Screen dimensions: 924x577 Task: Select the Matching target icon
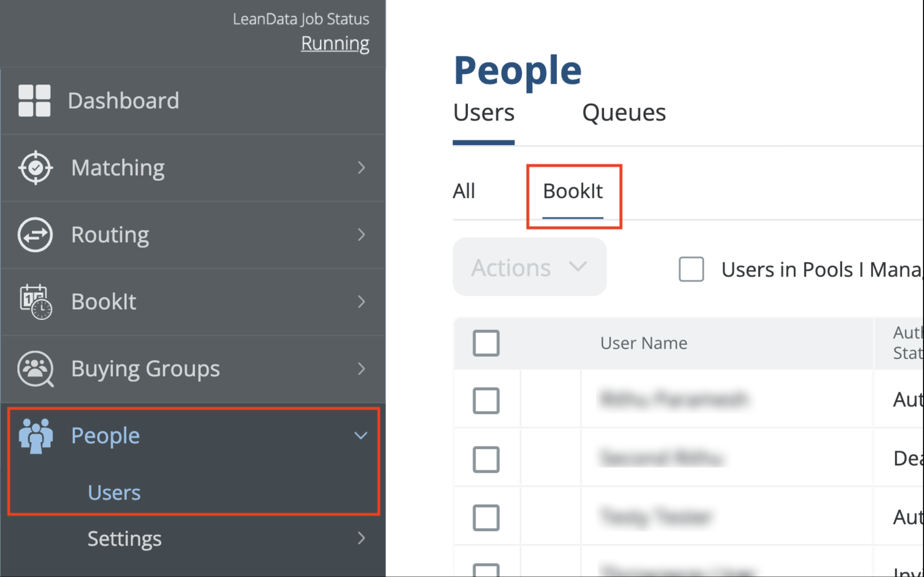point(35,168)
